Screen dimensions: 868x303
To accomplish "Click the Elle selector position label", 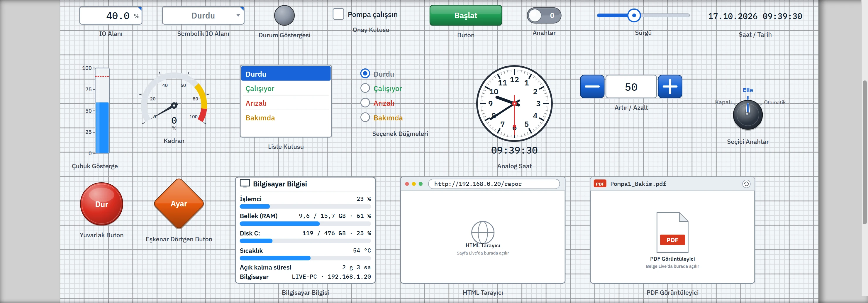I will point(748,90).
